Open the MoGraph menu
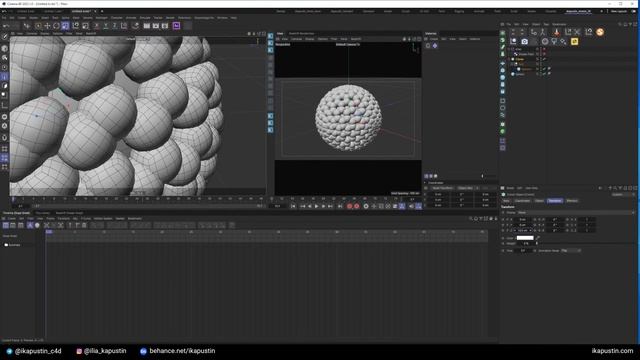640x360 pixels. coord(101,18)
